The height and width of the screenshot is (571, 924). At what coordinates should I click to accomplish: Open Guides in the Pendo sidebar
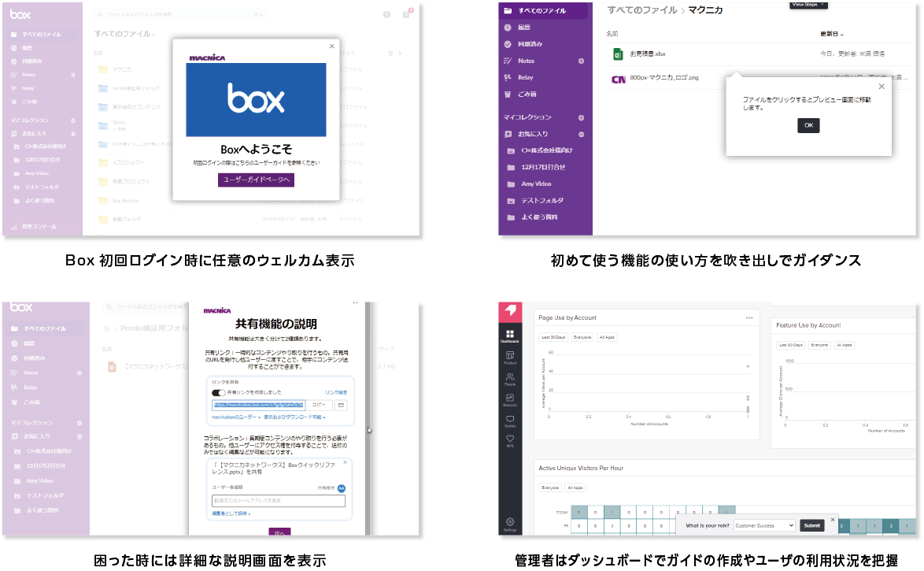coord(510,421)
